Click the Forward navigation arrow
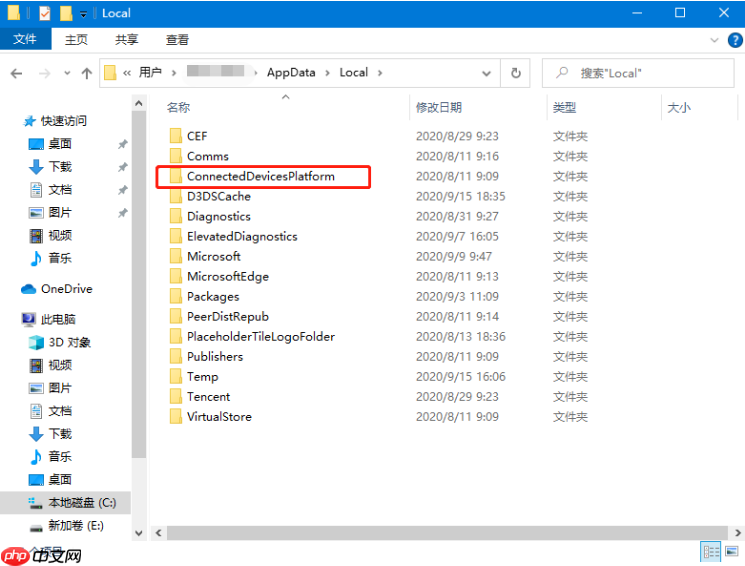The width and height of the screenshot is (745, 566). (x=44, y=73)
